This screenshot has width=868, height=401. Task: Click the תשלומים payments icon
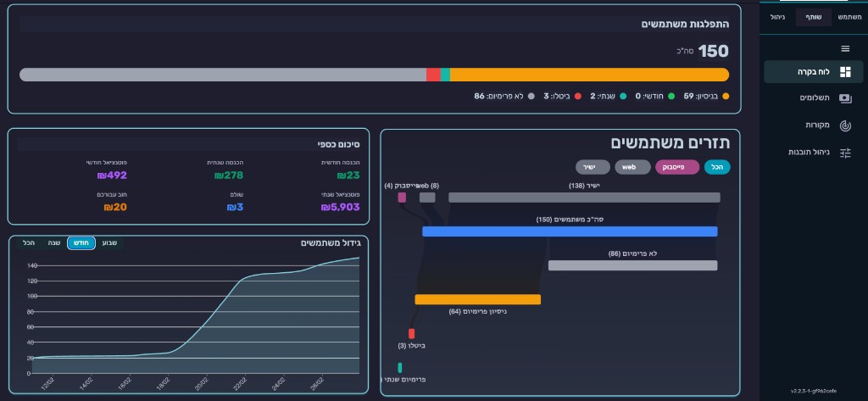tap(844, 98)
